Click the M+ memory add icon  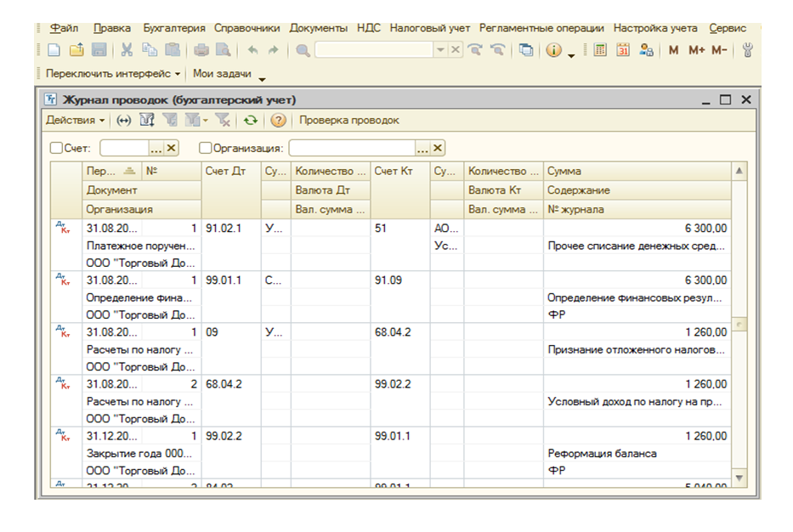point(697,51)
